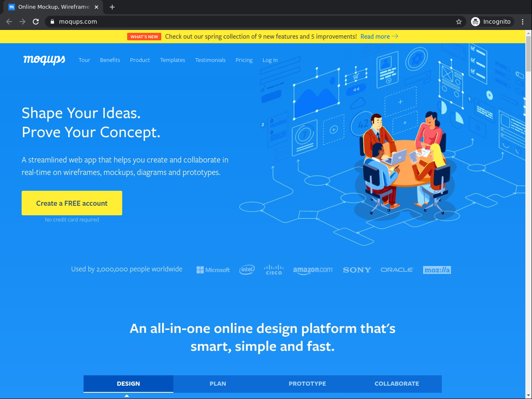Viewport: 532px width, 399px height.
Task: Select the DESIGN tab
Action: tap(128, 384)
